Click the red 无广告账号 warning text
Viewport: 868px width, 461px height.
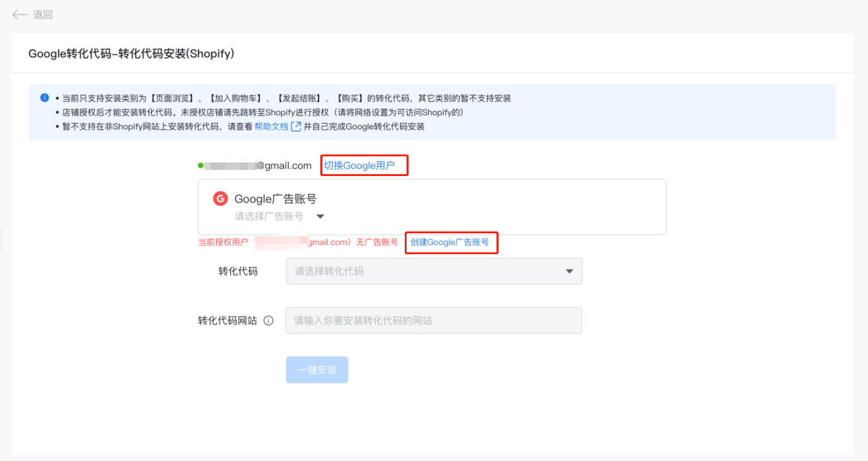[377, 243]
